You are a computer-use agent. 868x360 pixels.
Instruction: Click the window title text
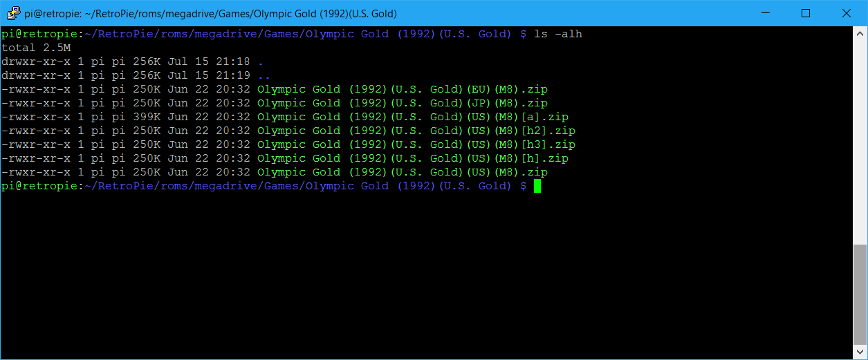point(210,13)
